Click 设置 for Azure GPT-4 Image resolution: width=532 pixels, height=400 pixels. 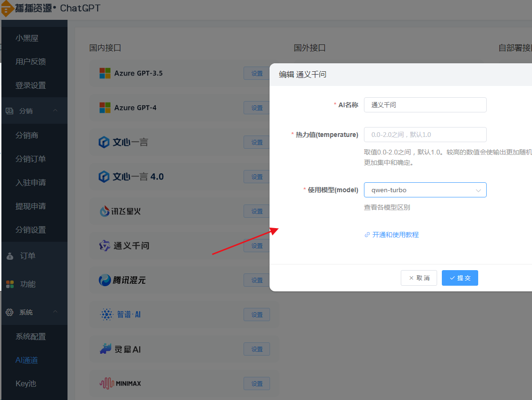click(257, 108)
